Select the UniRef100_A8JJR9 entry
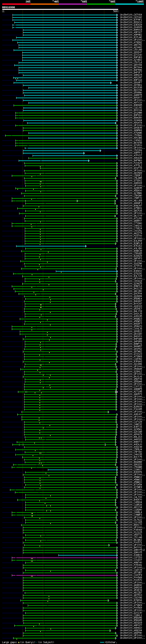This screenshot has height=644, width=146. point(131,201)
